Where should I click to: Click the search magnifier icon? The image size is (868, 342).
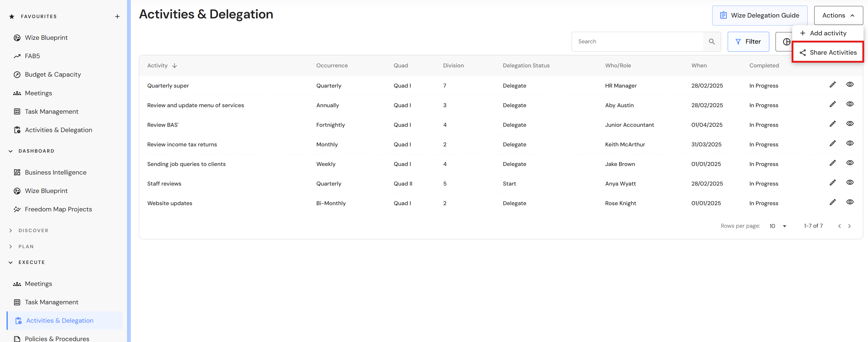(712, 41)
